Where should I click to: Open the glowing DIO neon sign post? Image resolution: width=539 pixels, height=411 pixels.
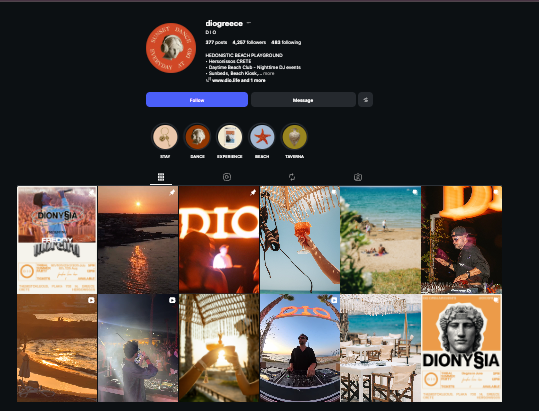tap(219, 240)
